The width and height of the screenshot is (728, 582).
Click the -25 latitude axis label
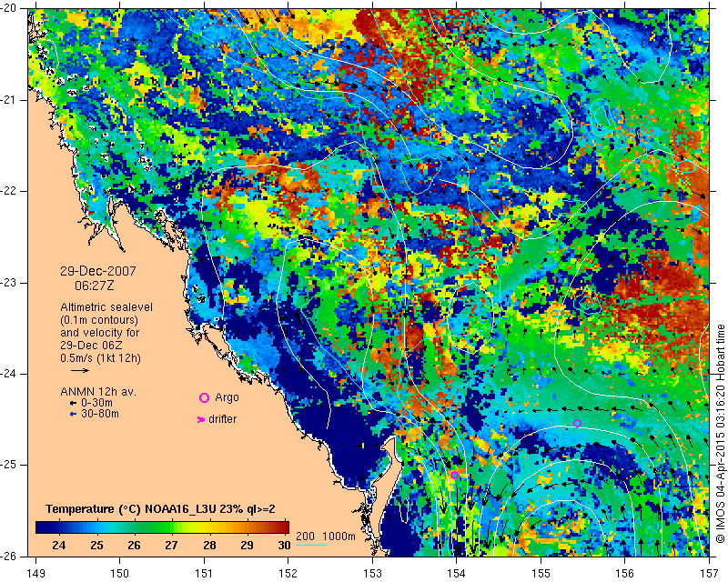[x=8, y=465]
